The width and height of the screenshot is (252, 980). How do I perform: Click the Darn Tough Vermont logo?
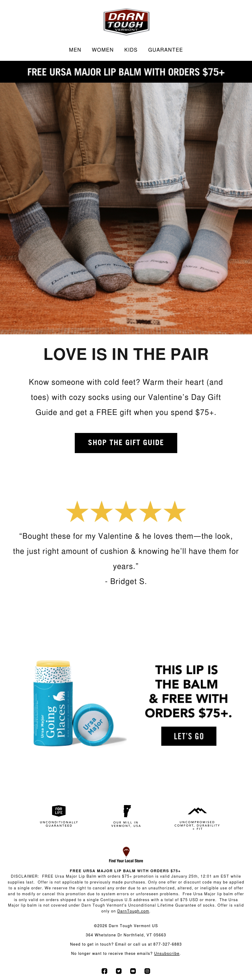(x=126, y=22)
